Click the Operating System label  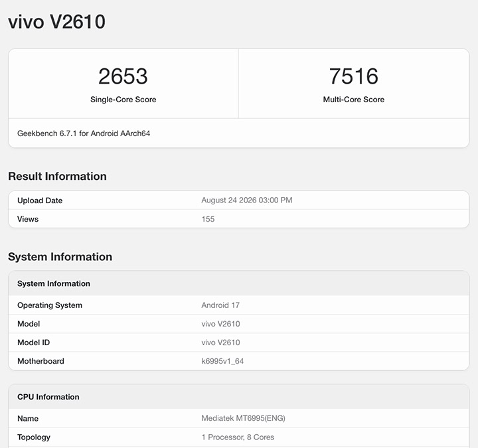coord(50,305)
